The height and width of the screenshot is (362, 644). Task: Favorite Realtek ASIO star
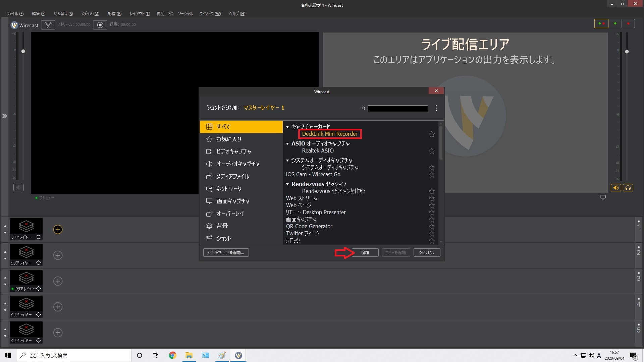[x=432, y=151]
